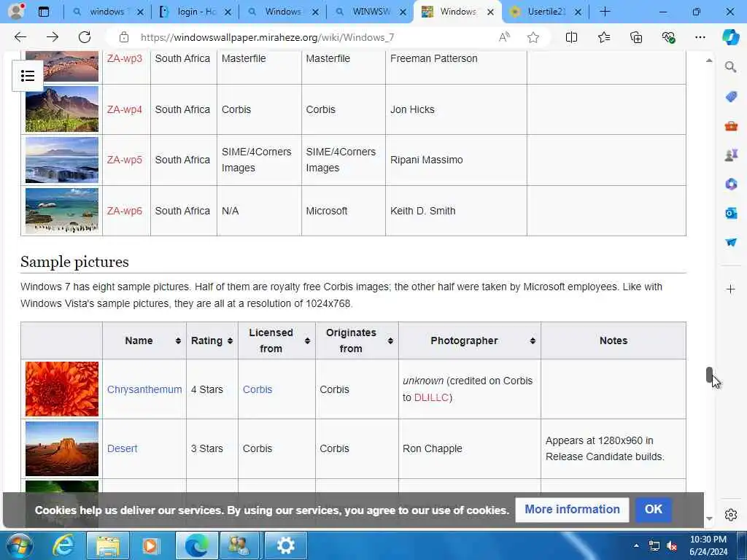
Task: Open Outlook in sidebar
Action: (731, 213)
